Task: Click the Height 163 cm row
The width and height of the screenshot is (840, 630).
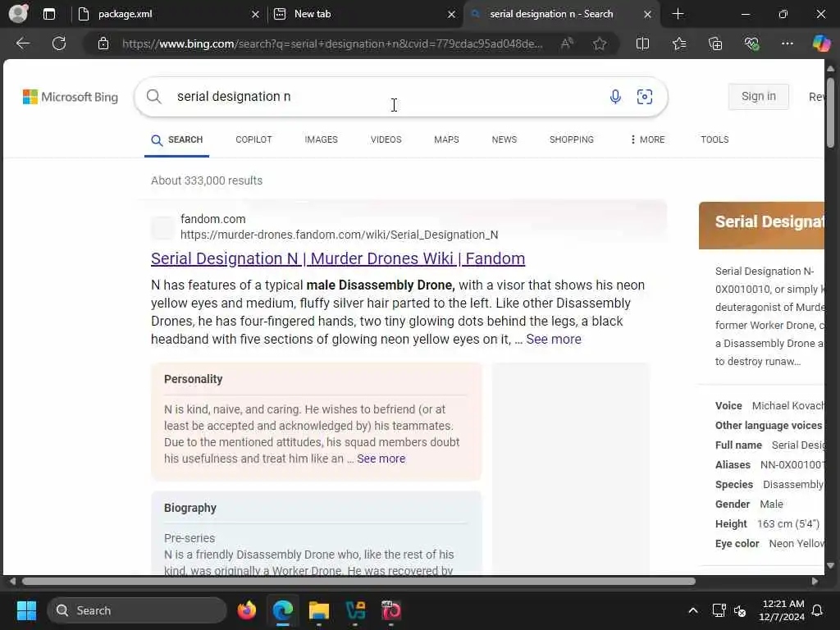Action: point(767,524)
